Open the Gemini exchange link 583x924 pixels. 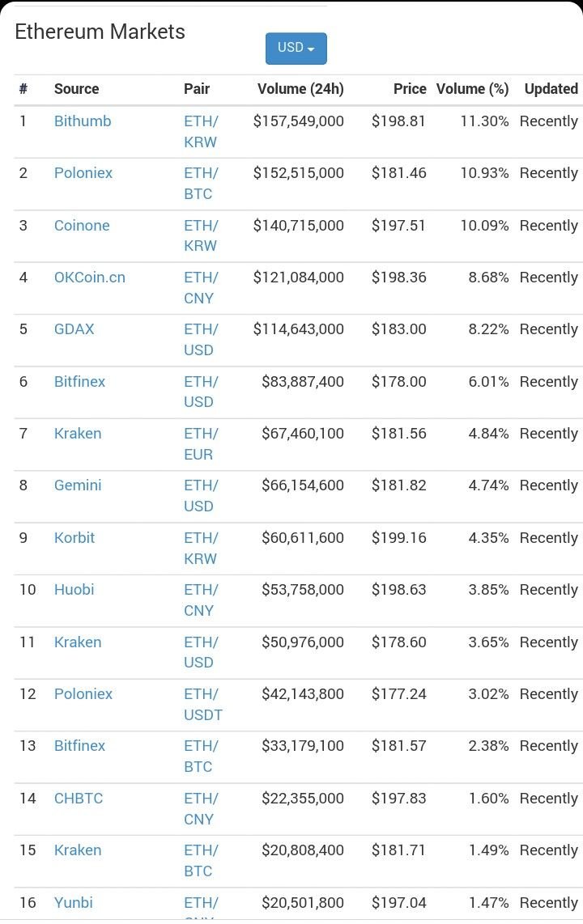[x=78, y=485]
